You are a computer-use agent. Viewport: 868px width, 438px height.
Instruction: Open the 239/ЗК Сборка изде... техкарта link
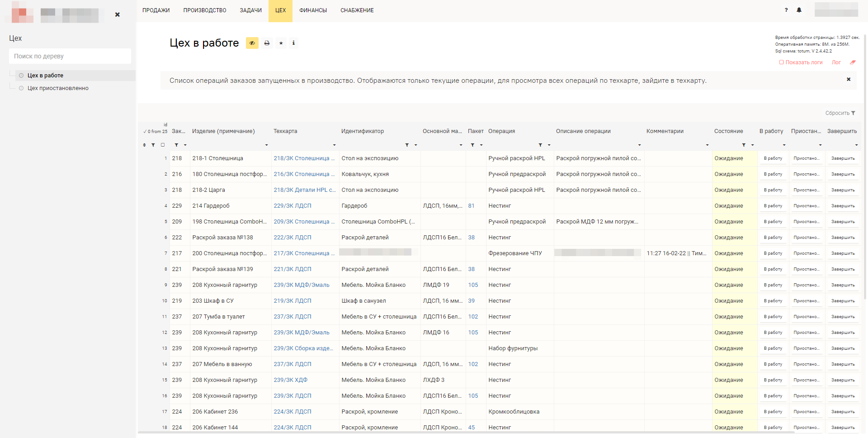click(303, 348)
